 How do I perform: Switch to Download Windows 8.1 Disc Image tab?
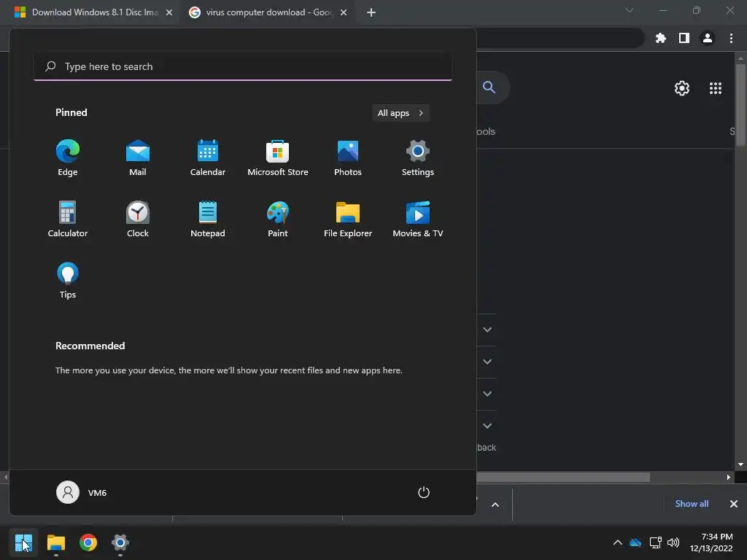[x=94, y=12]
